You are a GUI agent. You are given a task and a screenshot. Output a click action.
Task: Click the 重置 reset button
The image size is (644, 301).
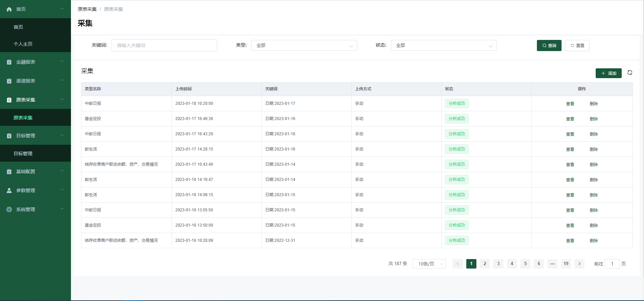(577, 45)
